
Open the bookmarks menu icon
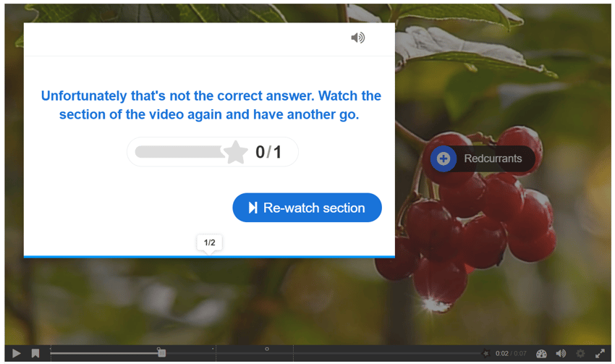(35, 353)
